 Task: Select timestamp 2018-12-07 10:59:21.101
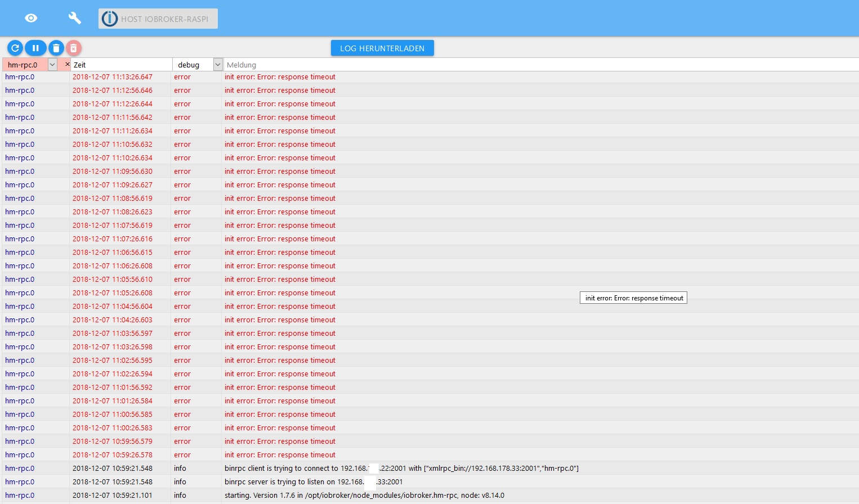tap(113, 496)
